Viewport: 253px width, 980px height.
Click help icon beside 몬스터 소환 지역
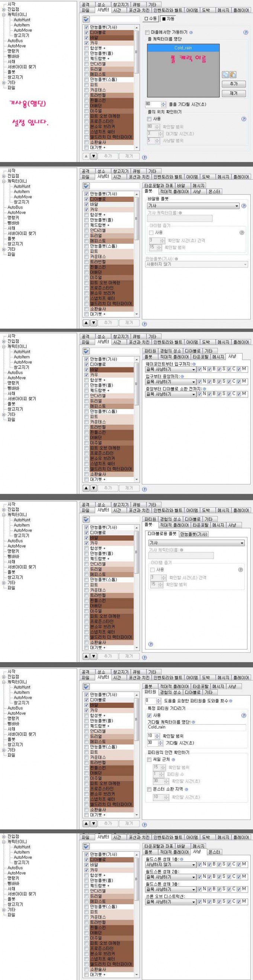[186, 789]
